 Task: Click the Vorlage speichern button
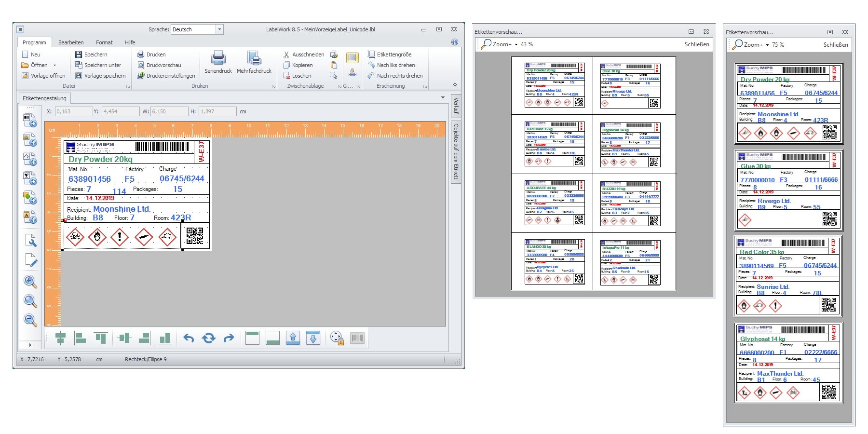click(100, 76)
